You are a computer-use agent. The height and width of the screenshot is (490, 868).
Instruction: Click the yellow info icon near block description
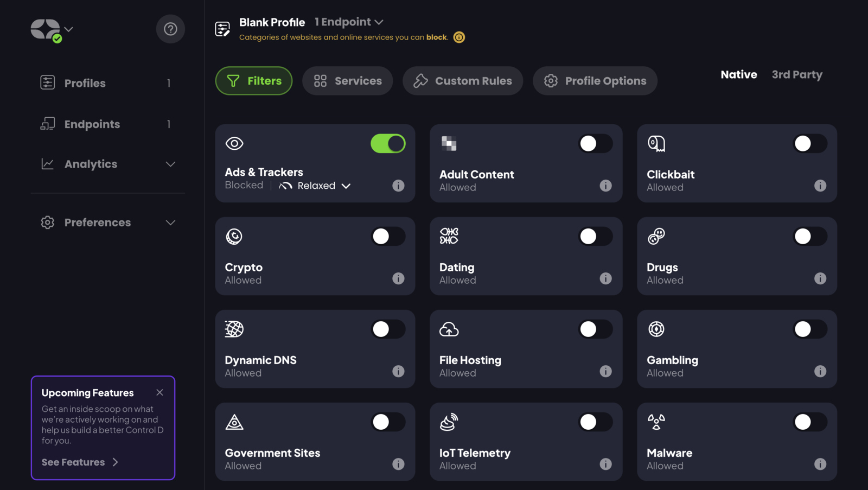[x=459, y=37]
